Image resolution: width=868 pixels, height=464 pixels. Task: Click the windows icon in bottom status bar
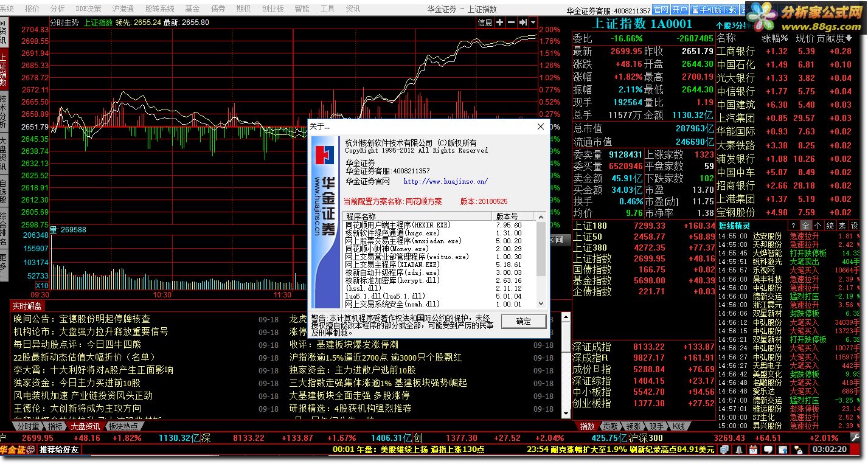[724, 449]
